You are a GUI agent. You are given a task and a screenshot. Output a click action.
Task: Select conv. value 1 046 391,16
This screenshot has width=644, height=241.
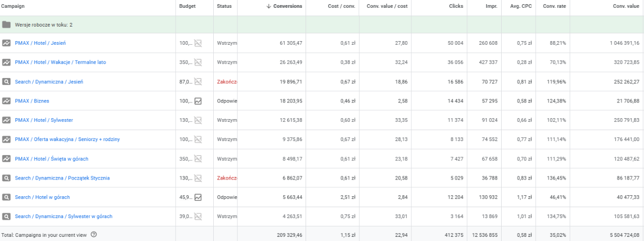tap(624, 43)
